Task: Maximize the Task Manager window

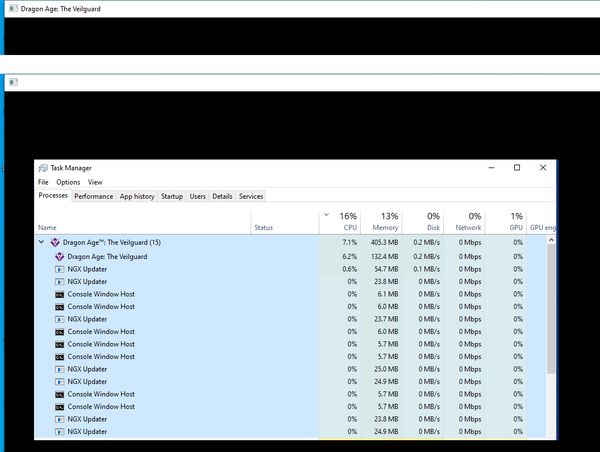Action: [x=516, y=168]
